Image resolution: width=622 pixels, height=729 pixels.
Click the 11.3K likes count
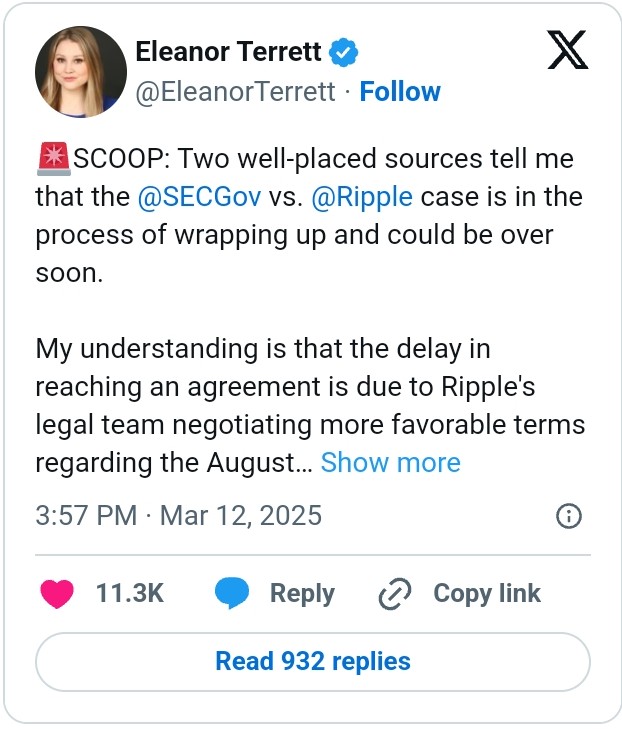tap(129, 593)
